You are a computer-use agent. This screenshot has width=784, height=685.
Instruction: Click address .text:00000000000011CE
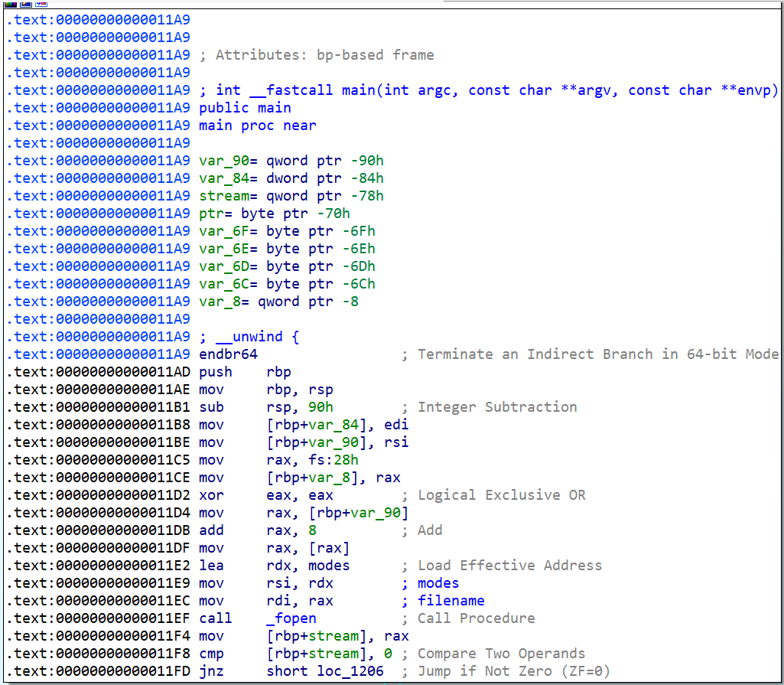point(98,478)
